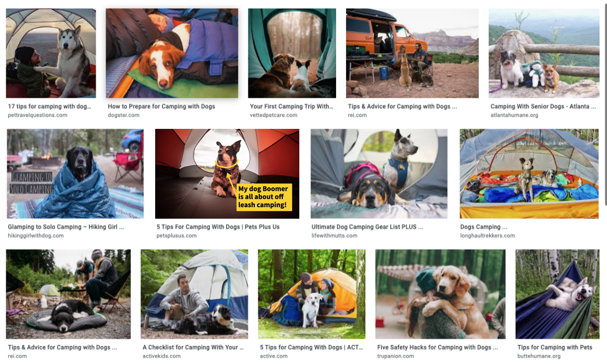Open the dogster.com source link
This screenshot has height=364, width=607.
pyautogui.click(x=124, y=115)
